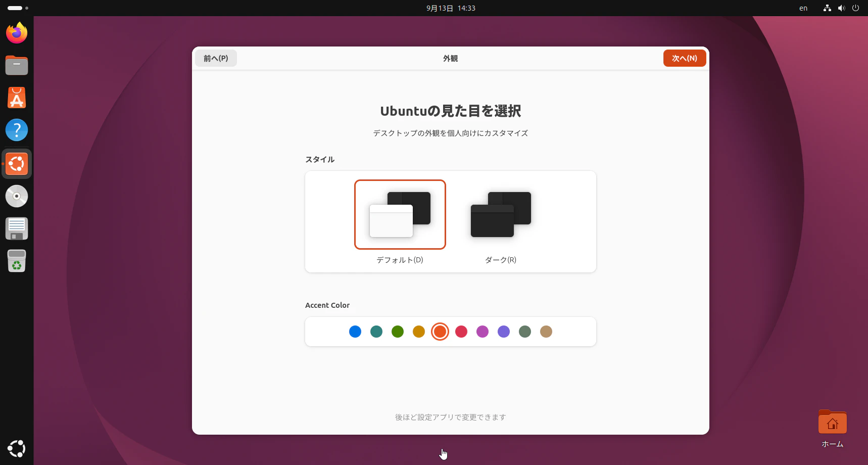Click the デスクトップの外観を個人向けにカスタマイズ subtitle
Screen dimensions: 868x465
451,133
